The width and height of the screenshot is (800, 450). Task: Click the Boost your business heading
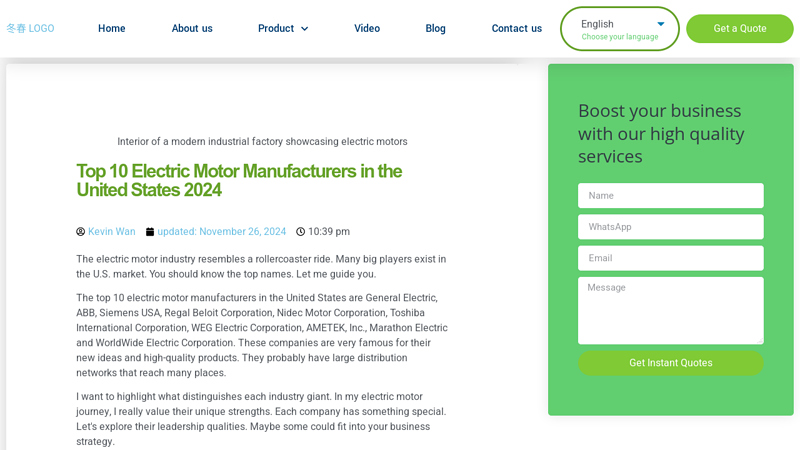tap(661, 134)
